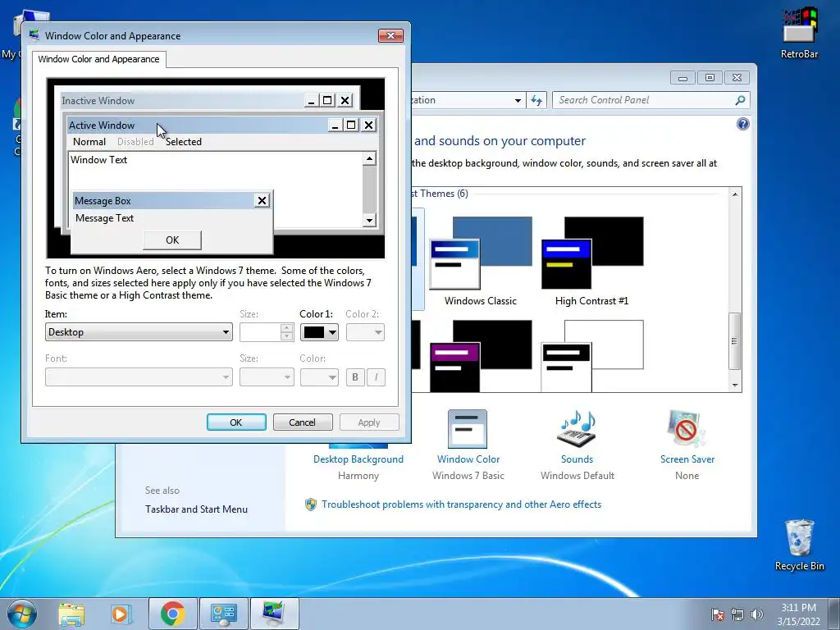Click OK inside preview Message Box
840x630 pixels.
[172, 240]
